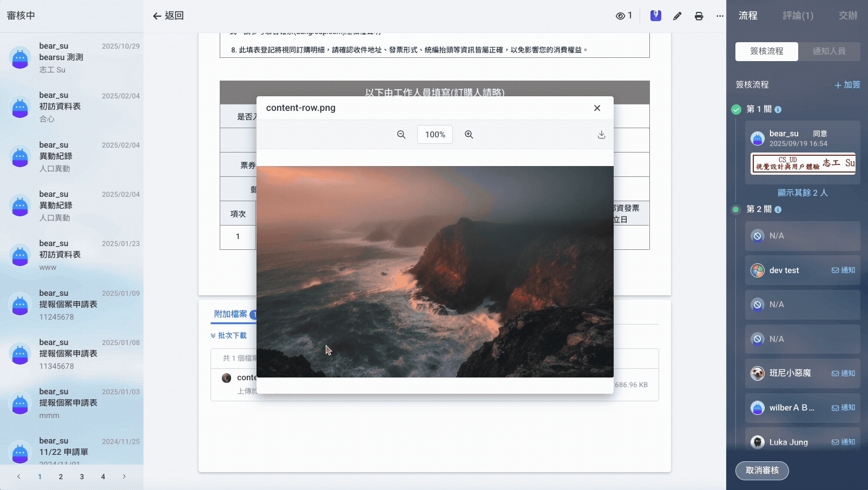Open the 交辦 tab

click(x=848, y=16)
